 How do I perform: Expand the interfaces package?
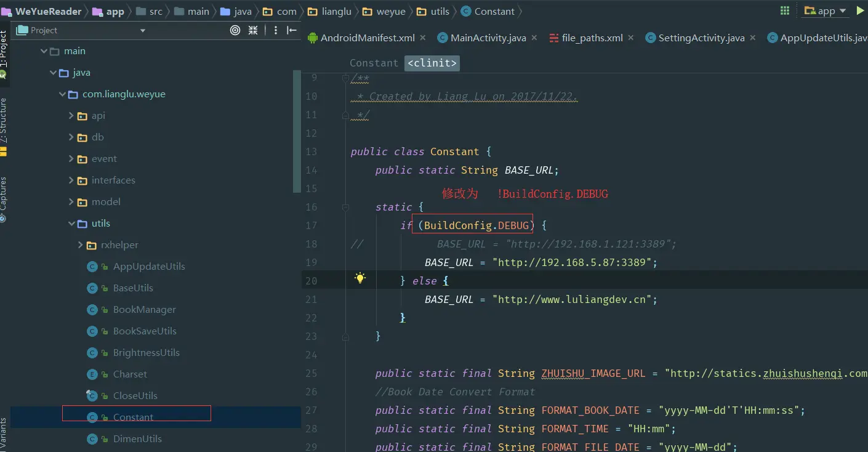pyautogui.click(x=71, y=180)
